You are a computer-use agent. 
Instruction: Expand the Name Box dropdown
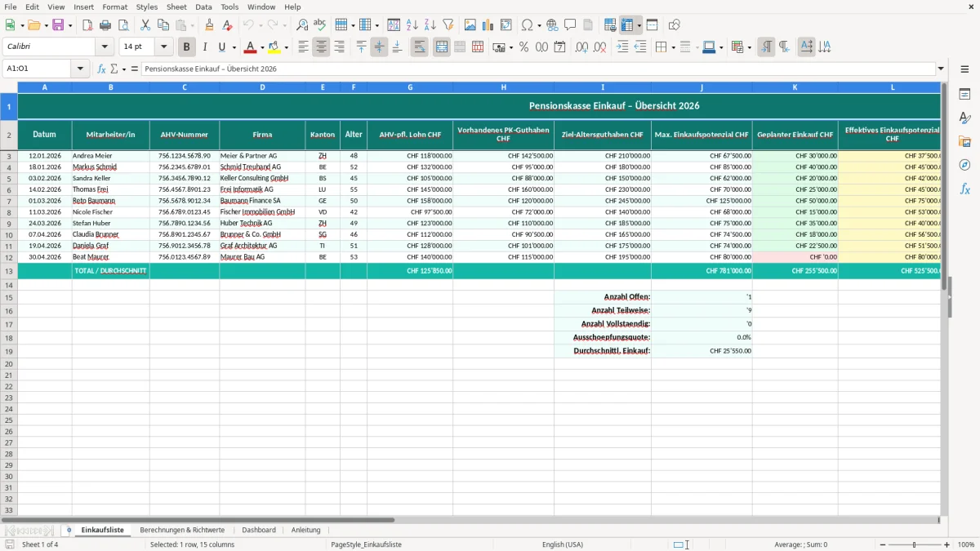pyautogui.click(x=81, y=69)
